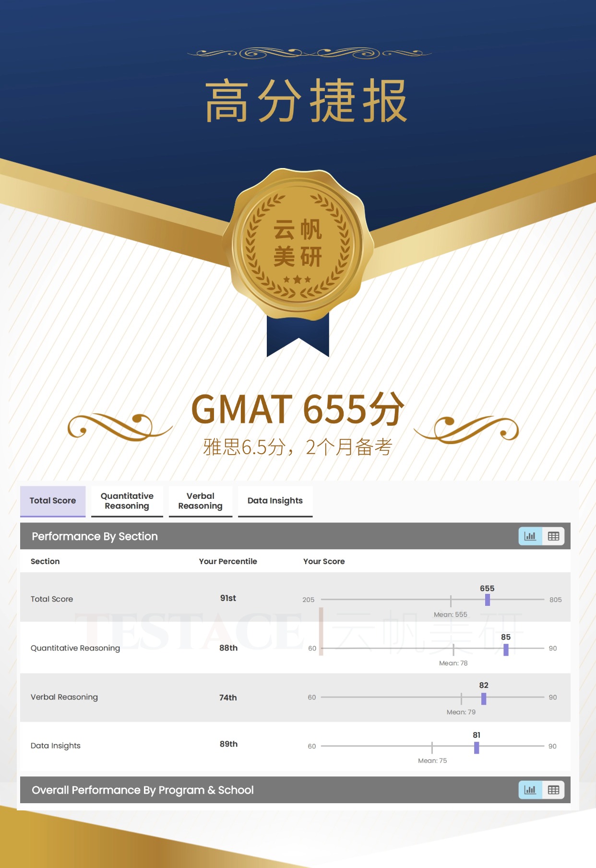Click the Total Score 655 marker
The width and height of the screenshot is (596, 868).
click(x=488, y=600)
